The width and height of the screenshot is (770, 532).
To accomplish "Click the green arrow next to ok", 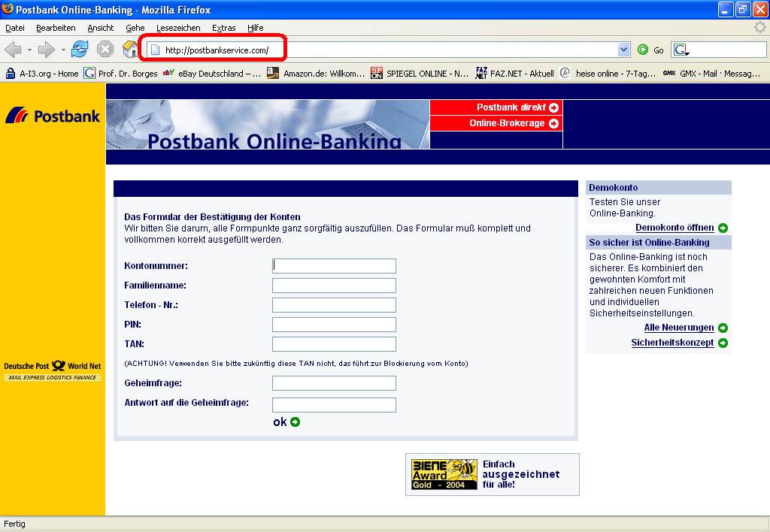I will [x=295, y=422].
